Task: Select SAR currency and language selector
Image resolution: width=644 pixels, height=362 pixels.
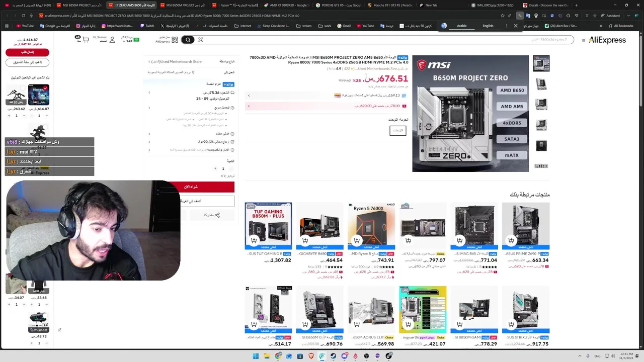Action: pos(130,39)
